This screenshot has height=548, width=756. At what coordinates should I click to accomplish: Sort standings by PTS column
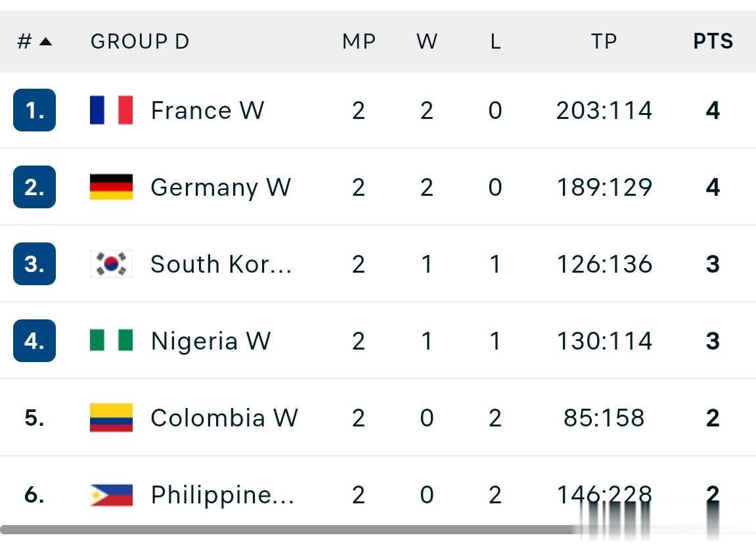point(713,42)
